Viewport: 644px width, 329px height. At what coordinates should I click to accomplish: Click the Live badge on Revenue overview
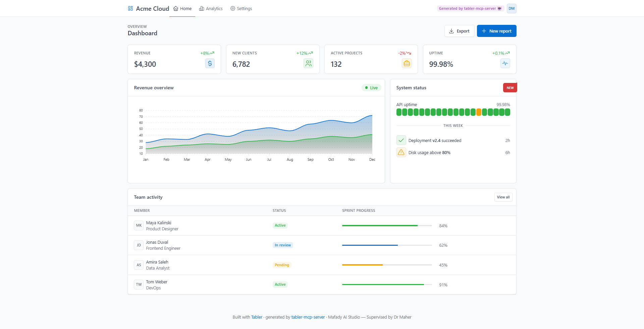pyautogui.click(x=371, y=88)
